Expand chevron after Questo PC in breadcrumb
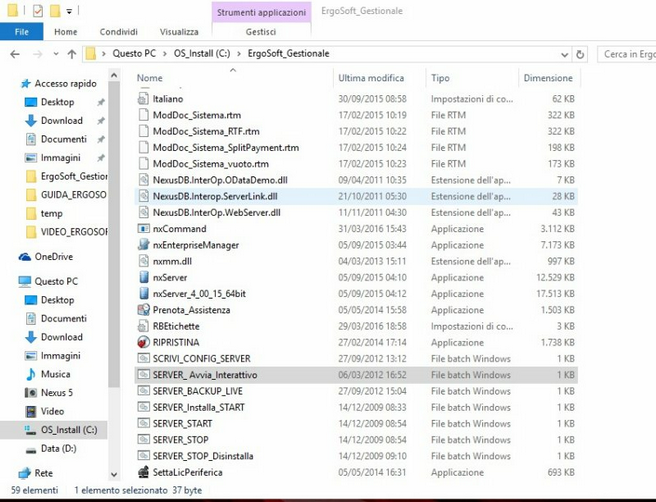 pos(165,54)
